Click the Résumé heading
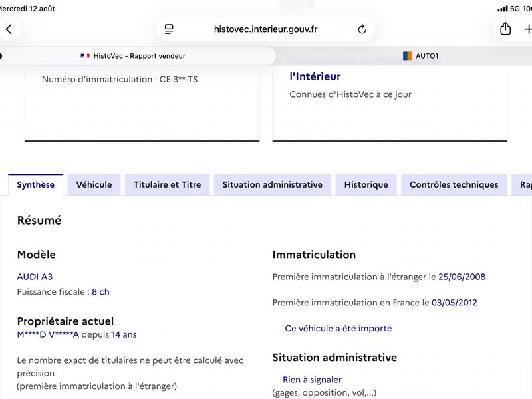Viewport: 532px width, 399px height. [39, 221]
